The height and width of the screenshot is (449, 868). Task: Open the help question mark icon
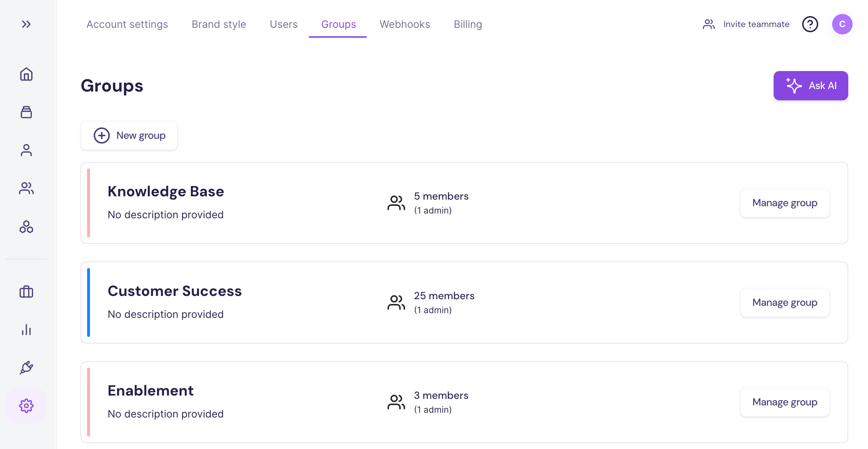(x=810, y=24)
